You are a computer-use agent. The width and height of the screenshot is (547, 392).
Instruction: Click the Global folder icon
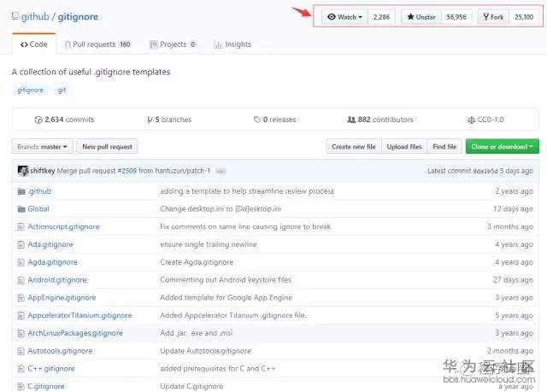tap(21, 209)
